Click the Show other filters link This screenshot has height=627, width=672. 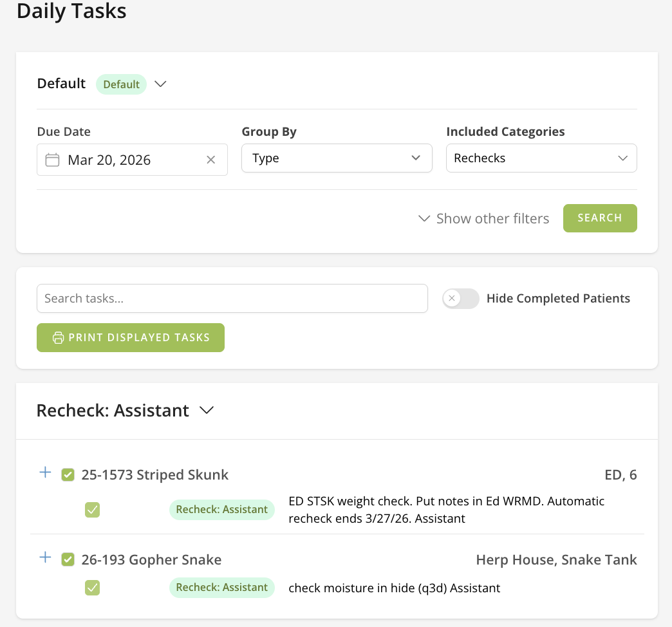point(492,218)
